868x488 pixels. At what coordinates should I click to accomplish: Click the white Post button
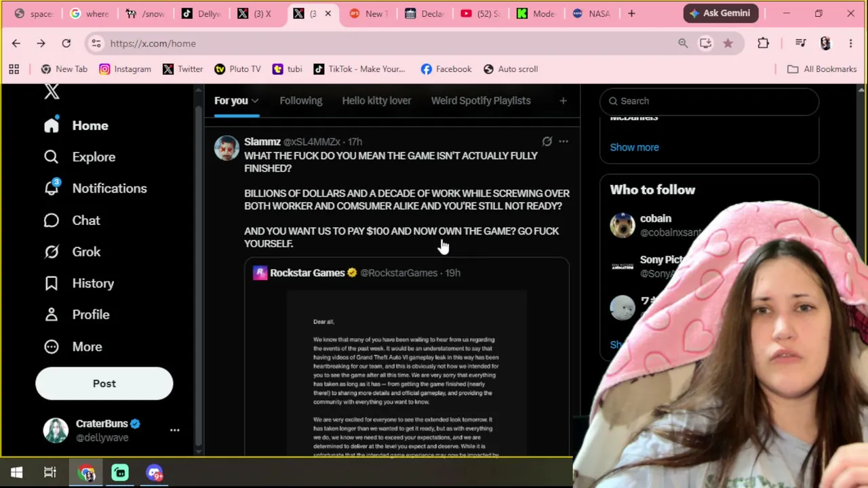104,384
